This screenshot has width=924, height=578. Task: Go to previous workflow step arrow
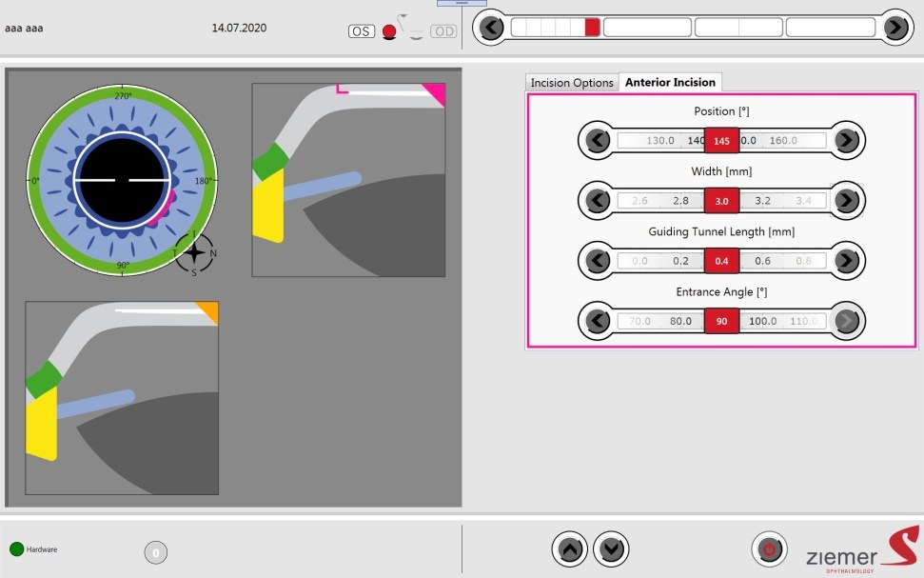click(x=491, y=27)
